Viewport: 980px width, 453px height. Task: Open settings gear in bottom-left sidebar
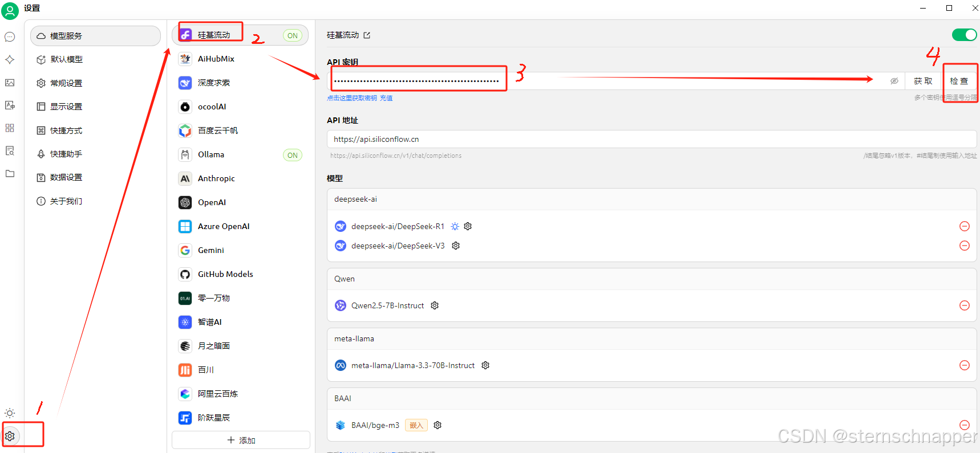click(x=10, y=436)
